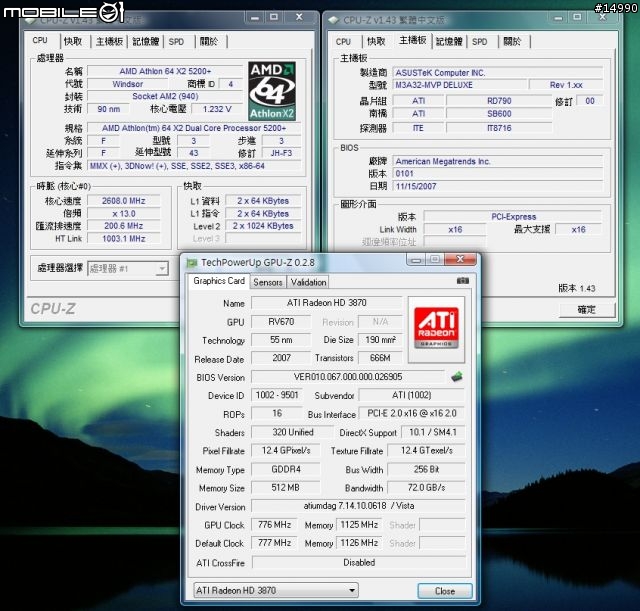
Task: Click the Default Clock value 777 MHz
Action: pyautogui.click(x=274, y=543)
